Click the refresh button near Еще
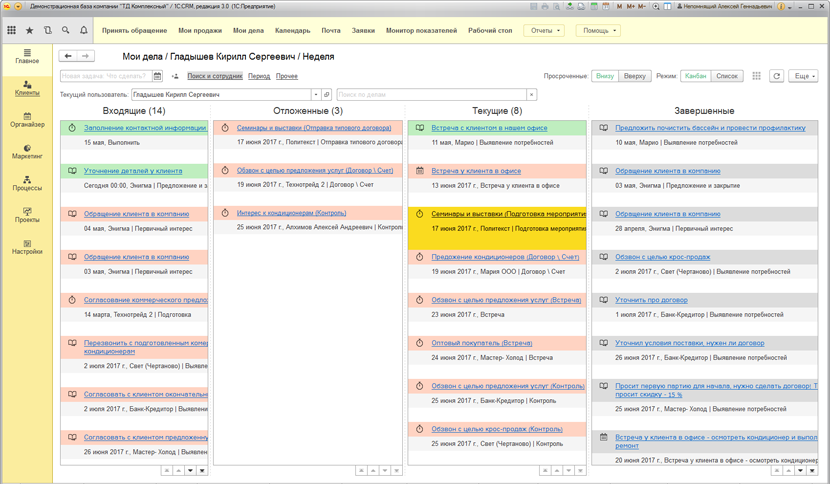This screenshot has width=830, height=484. click(776, 76)
